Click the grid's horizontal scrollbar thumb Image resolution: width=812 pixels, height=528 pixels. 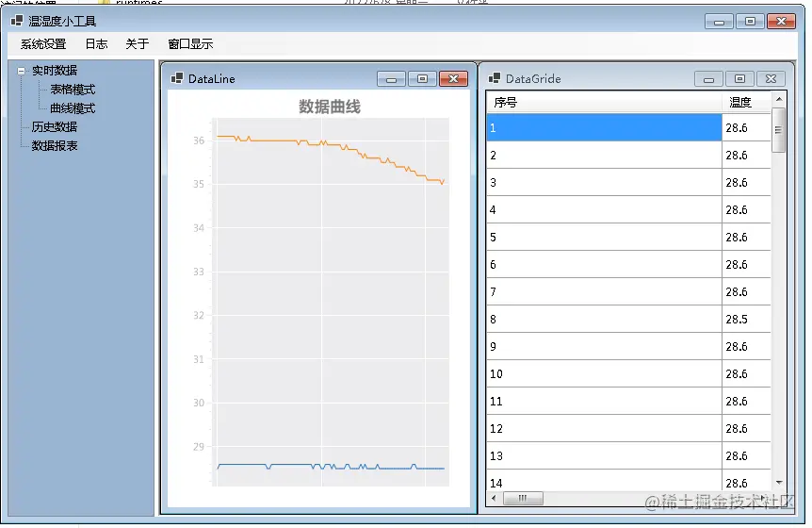click(523, 499)
